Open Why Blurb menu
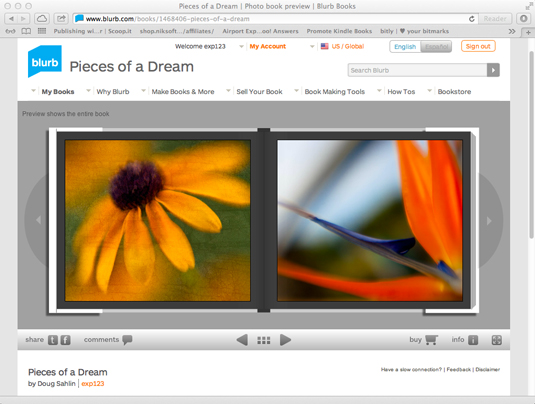 (x=113, y=91)
